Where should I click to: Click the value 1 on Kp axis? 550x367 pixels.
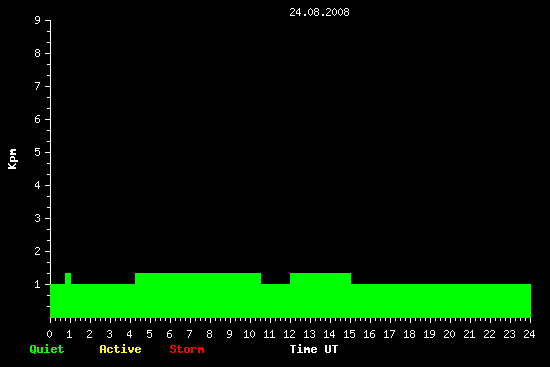pos(38,284)
